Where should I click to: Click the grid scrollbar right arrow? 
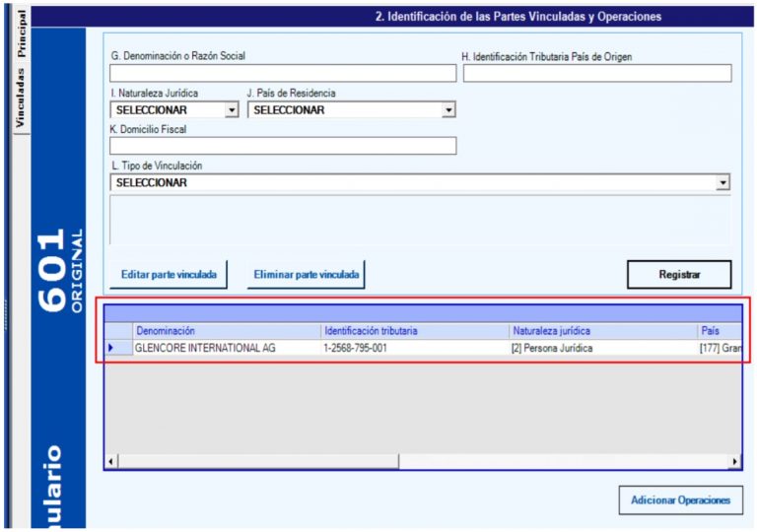coord(734,461)
